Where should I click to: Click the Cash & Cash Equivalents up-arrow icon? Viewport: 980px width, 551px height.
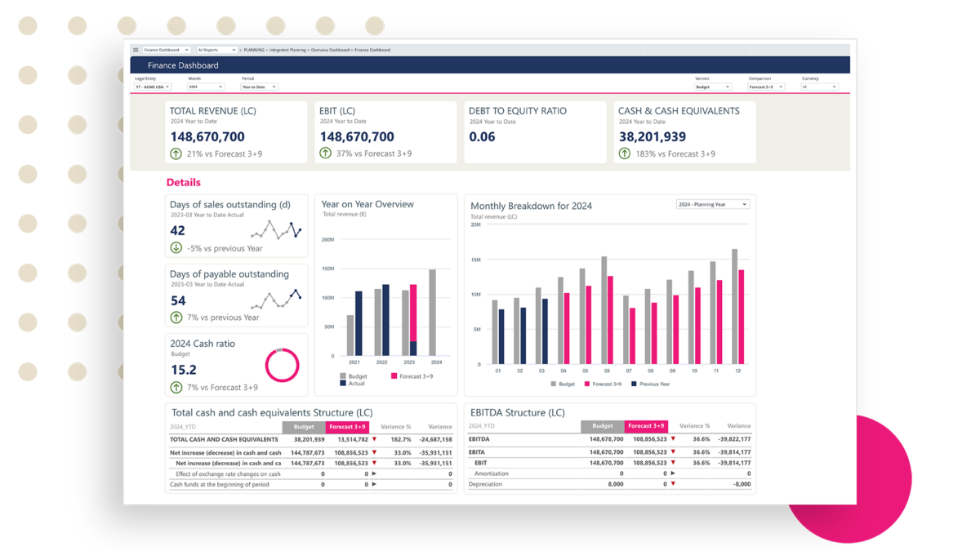click(x=625, y=153)
